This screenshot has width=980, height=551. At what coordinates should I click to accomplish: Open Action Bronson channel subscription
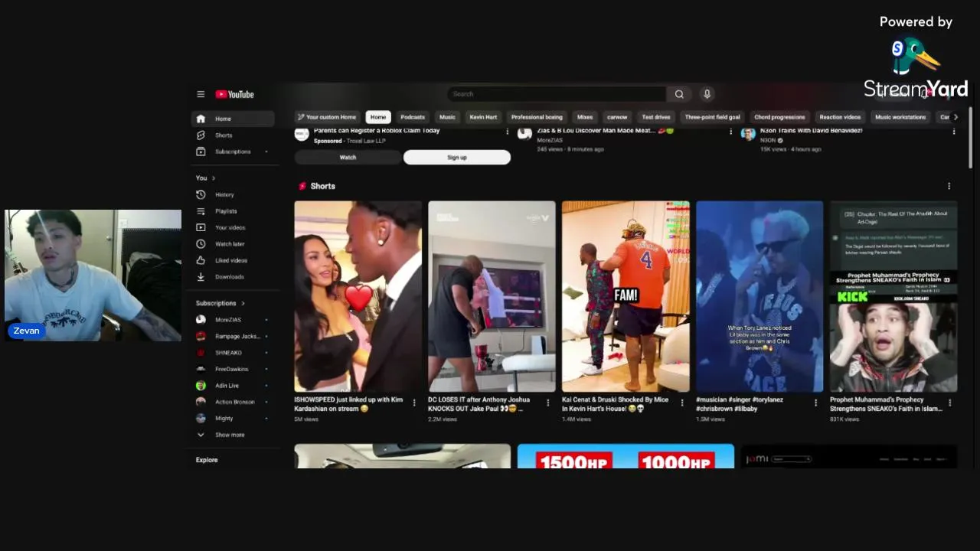(233, 402)
